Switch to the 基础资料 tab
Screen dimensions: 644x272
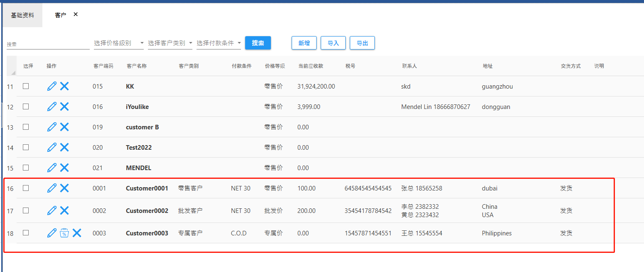click(x=22, y=15)
